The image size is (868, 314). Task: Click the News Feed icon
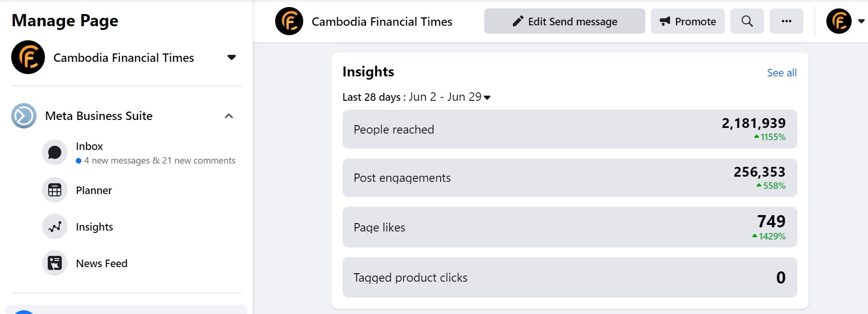[x=55, y=263]
